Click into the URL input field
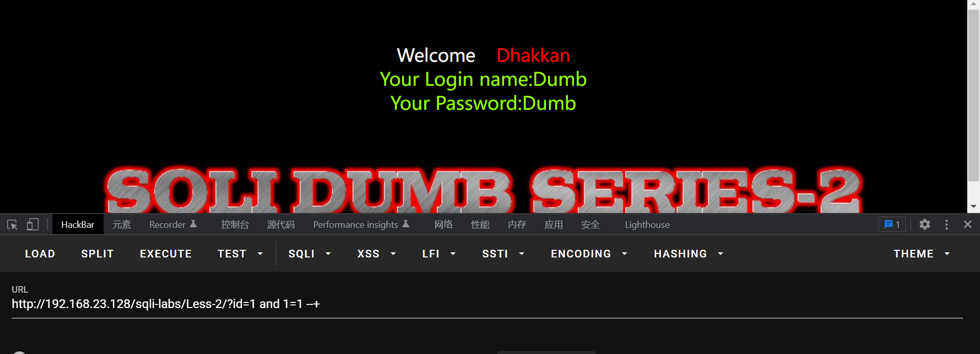Viewport: 980px width, 354px height. click(487, 304)
